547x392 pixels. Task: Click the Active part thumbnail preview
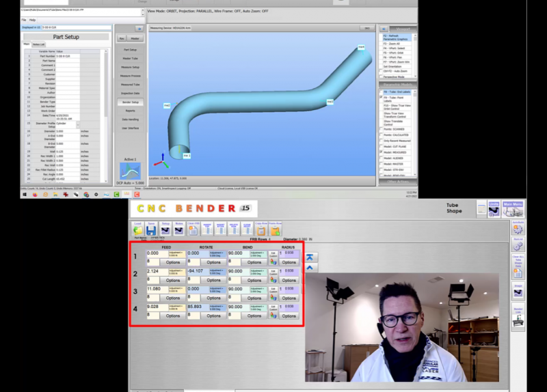[130, 171]
